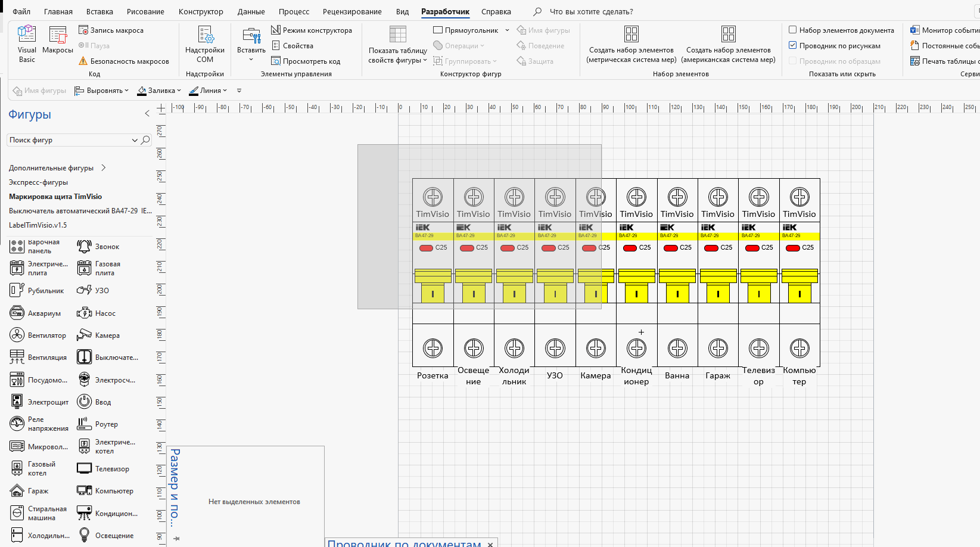Choose the Телевизор TV shape in the stencil
Image resolution: width=980 pixels, height=547 pixels.
(x=103, y=469)
